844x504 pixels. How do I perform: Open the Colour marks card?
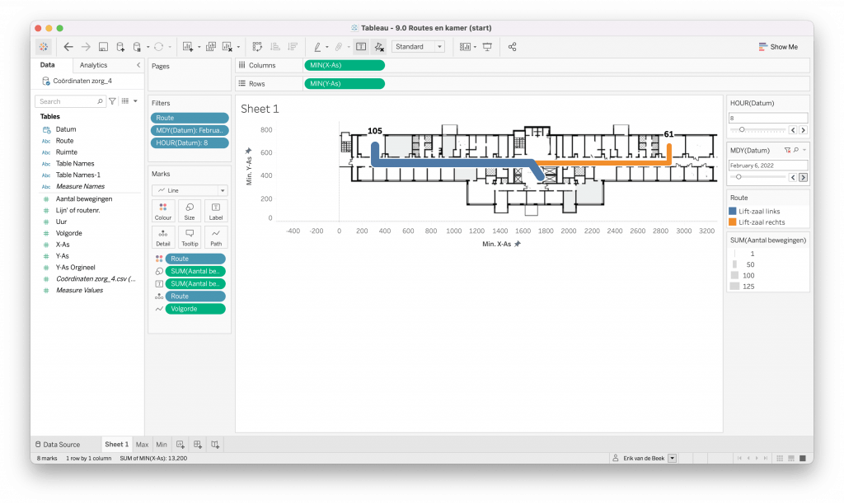(x=163, y=212)
